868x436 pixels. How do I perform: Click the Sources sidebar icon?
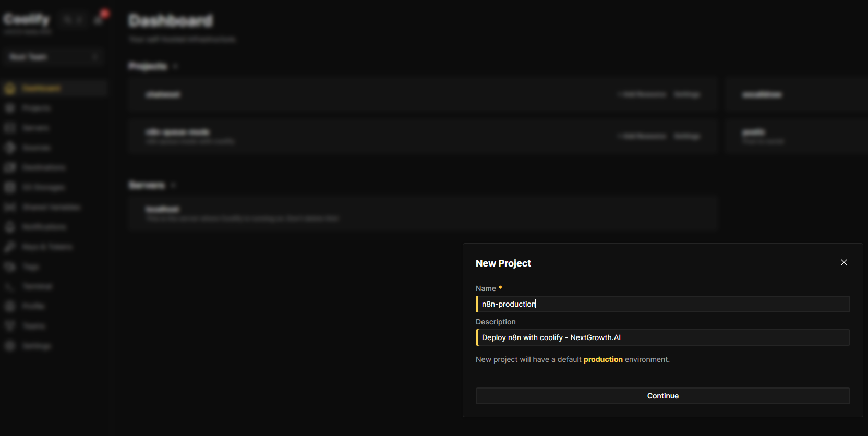point(10,148)
